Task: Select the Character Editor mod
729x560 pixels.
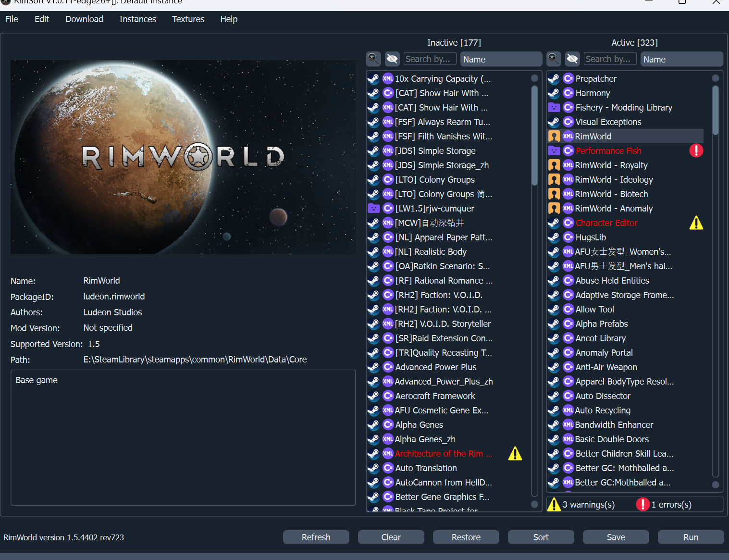Action: 625,223
